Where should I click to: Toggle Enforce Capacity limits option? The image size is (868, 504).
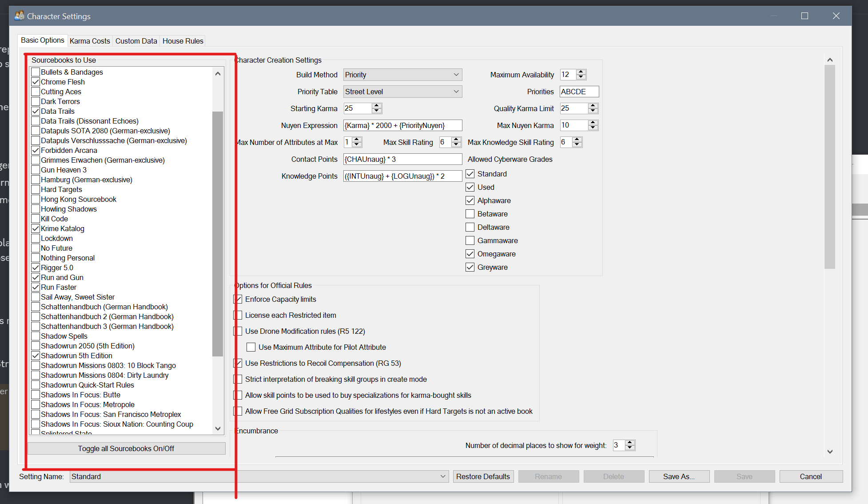click(x=238, y=299)
